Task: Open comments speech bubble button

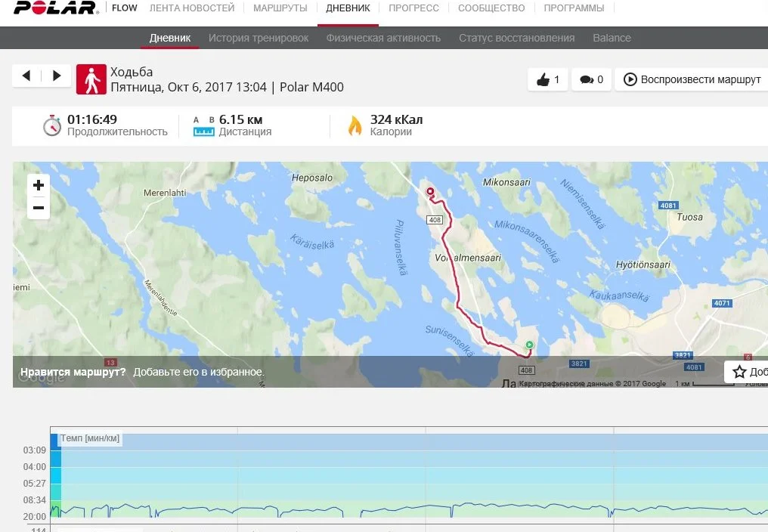Action: point(591,79)
